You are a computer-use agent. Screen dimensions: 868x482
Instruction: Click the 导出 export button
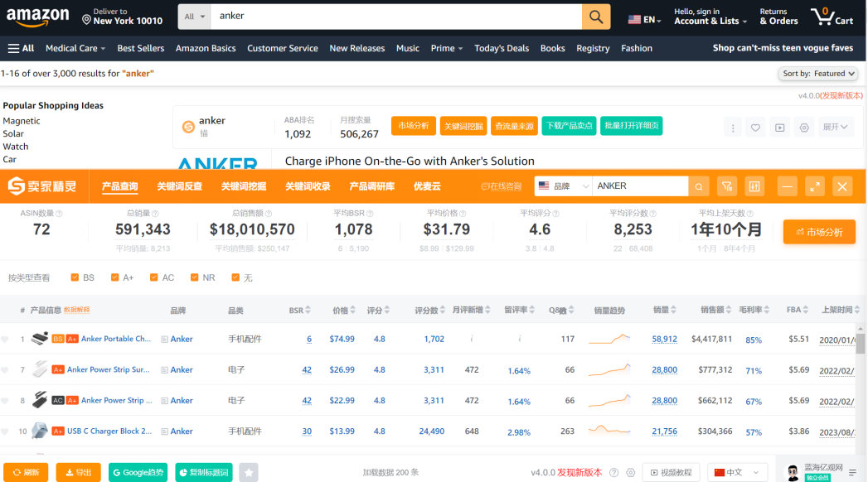[x=78, y=472]
